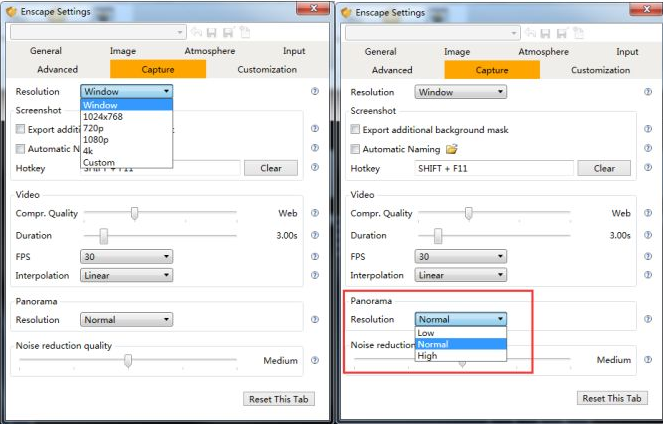Viewport: 663px width, 424px height.
Task: Click help icon for Duration row, left window
Action: [315, 235]
